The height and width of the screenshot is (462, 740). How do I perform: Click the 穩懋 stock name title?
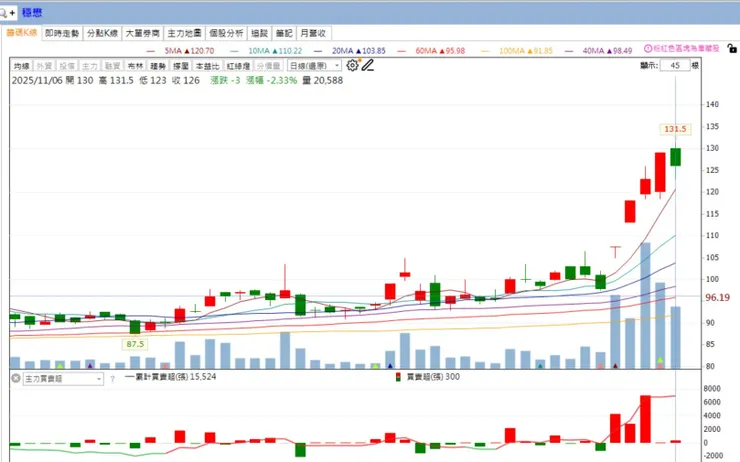32,13
